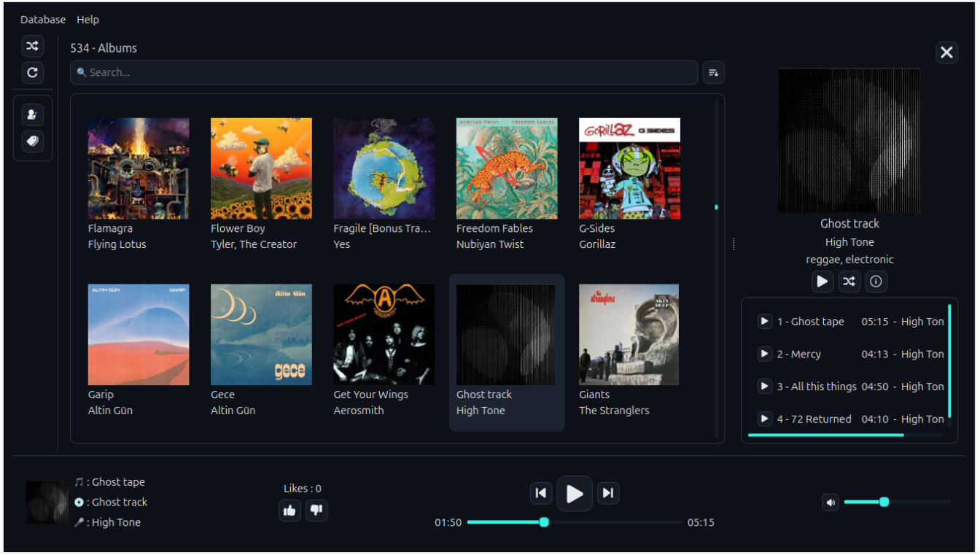Click the large cover in details panel
The width and height of the screenshot is (980, 555).
pos(849,140)
